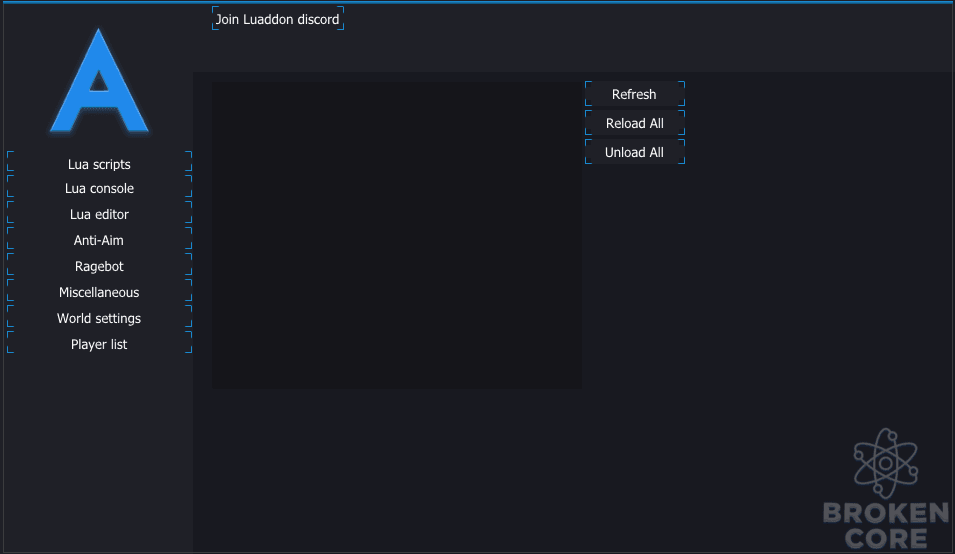Open the Lua editor section

tap(99, 214)
